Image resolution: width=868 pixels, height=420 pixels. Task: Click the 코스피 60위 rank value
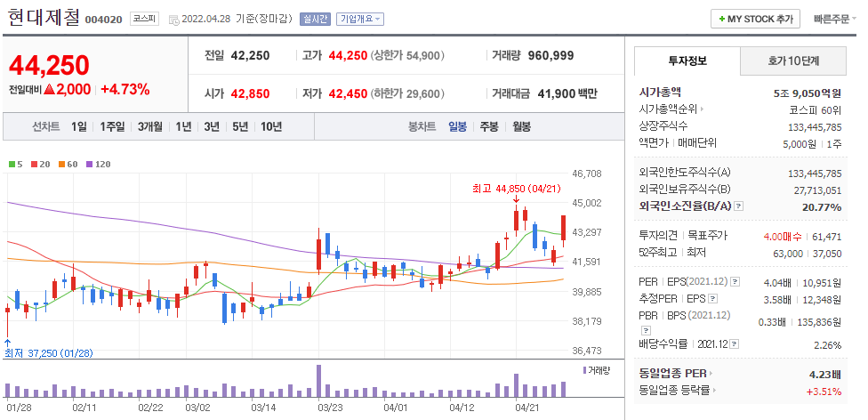point(816,109)
